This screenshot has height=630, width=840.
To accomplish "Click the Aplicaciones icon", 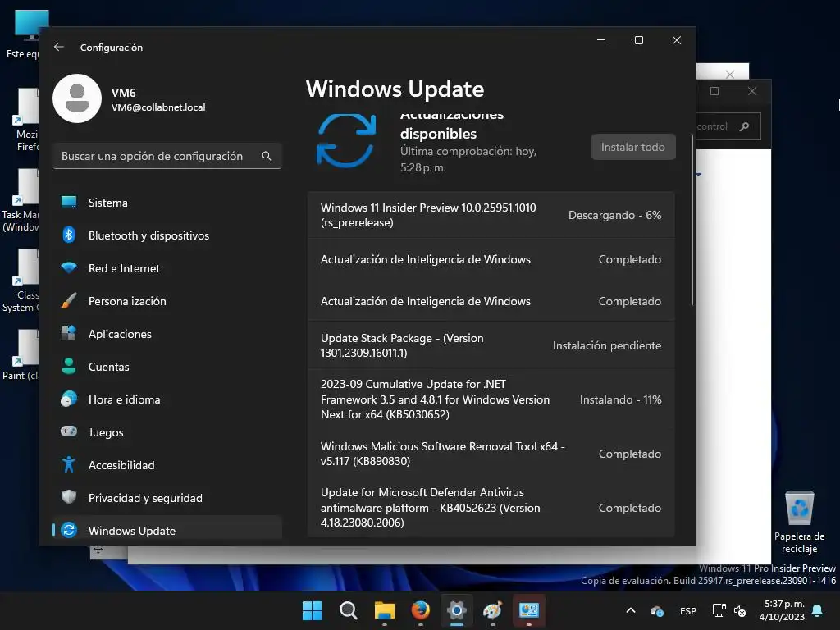I will tap(69, 333).
